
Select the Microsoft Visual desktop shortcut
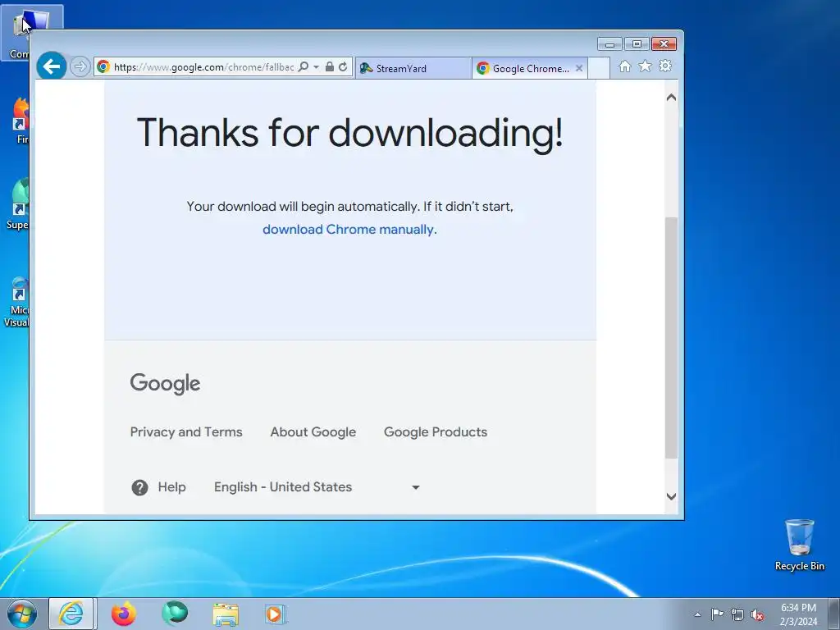(x=17, y=302)
